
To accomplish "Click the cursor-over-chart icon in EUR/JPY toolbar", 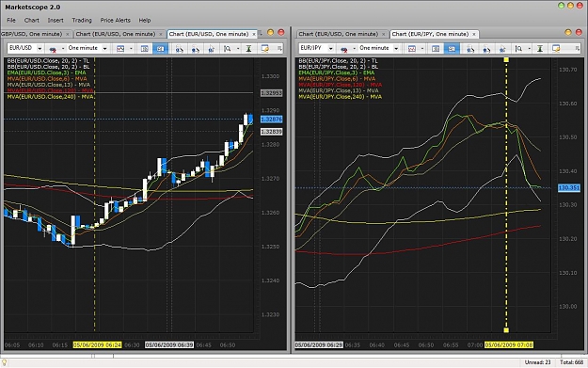I will pyautogui.click(x=502, y=49).
